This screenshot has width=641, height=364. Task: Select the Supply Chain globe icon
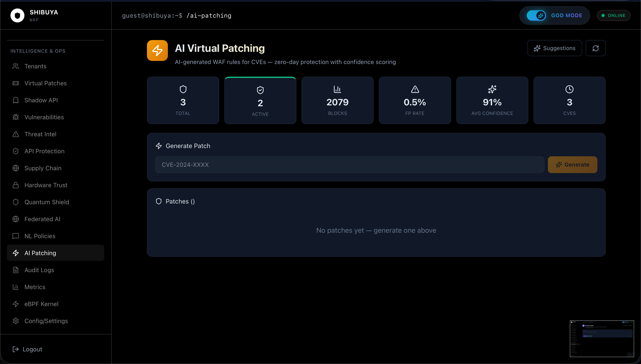(x=16, y=168)
